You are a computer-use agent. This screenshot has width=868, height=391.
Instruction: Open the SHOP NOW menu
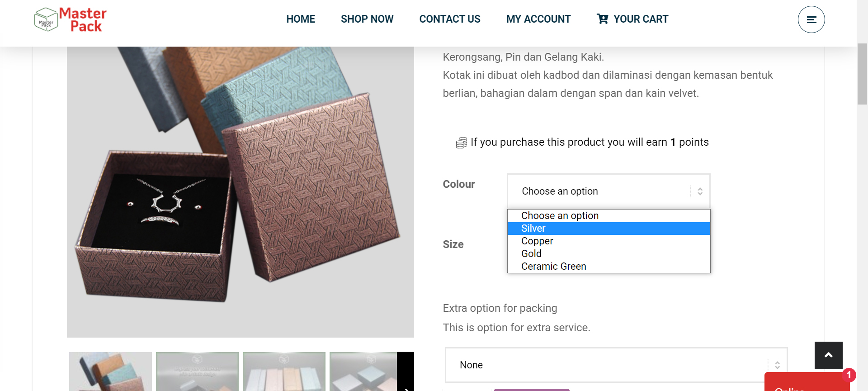[367, 19]
